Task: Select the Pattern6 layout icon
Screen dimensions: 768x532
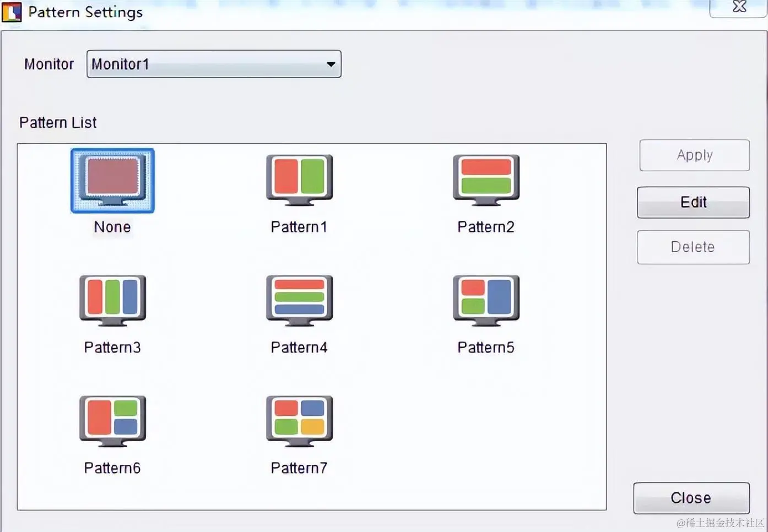Action: click(112, 421)
